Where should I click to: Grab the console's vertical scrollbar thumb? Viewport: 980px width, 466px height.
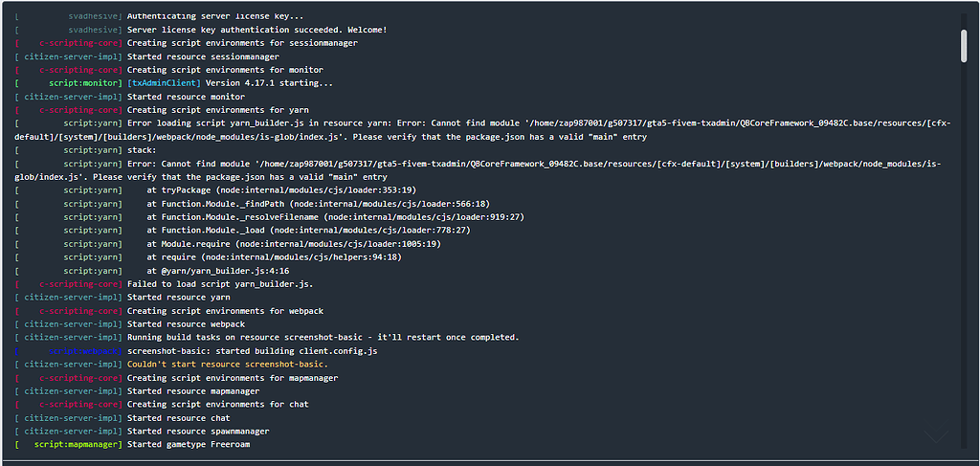click(x=964, y=42)
